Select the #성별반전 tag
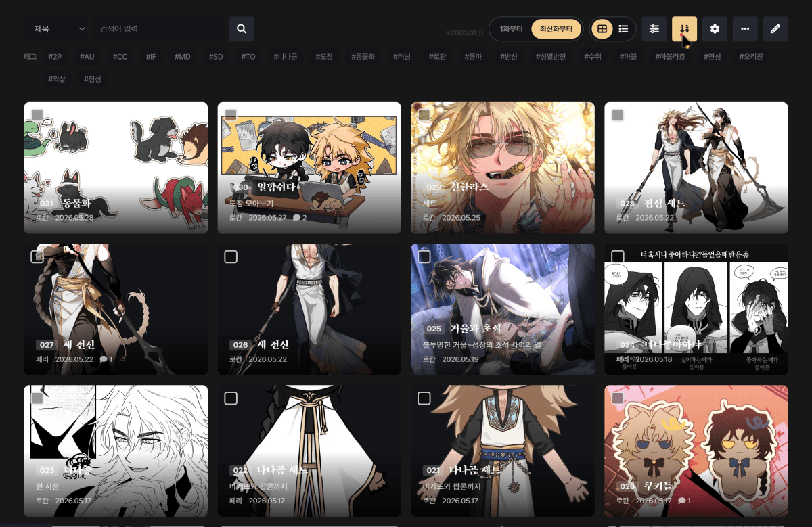 tap(550, 57)
